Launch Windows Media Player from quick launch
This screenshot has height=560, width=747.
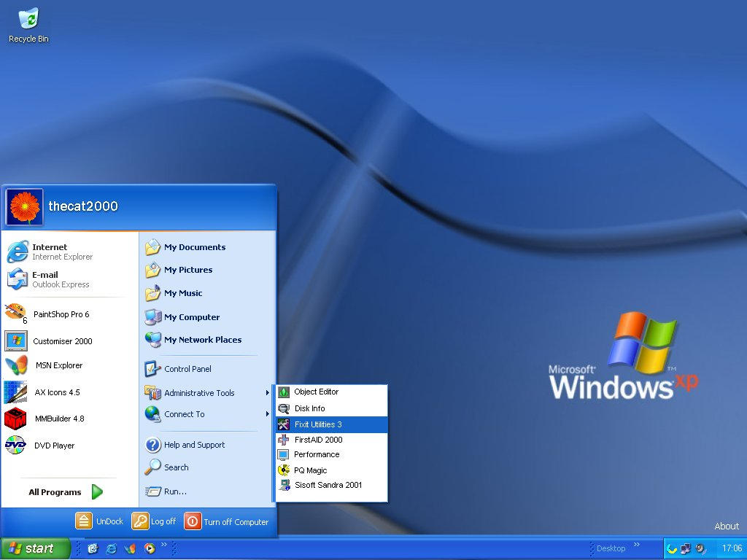(149, 548)
